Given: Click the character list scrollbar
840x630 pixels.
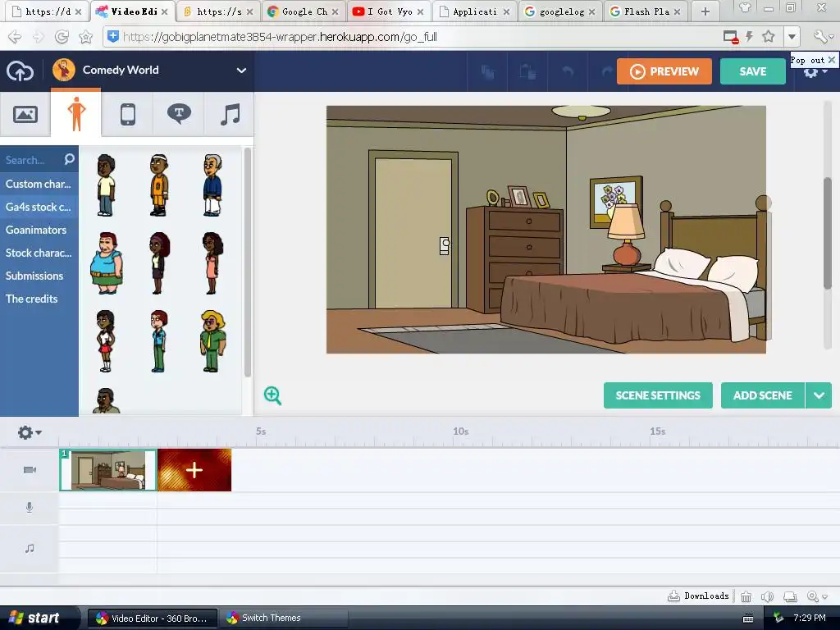Looking at the screenshot, I should [248, 262].
